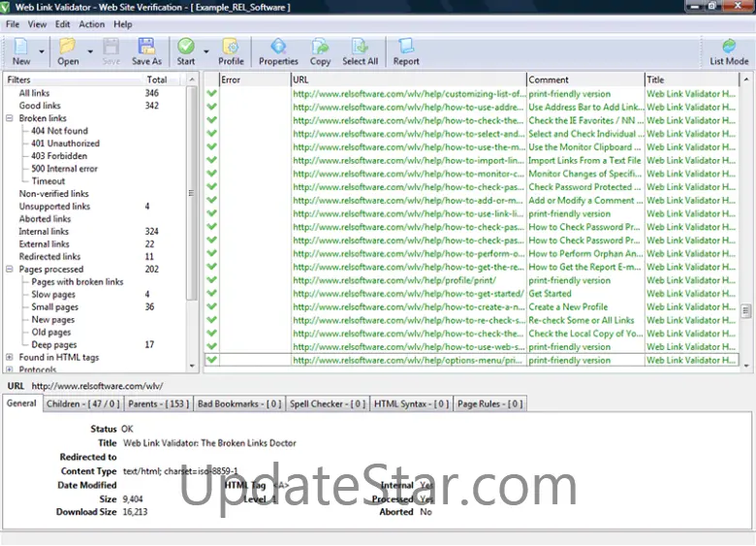This screenshot has width=756, height=546.
Task: Click the Select All toolbar icon
Action: pos(360,47)
